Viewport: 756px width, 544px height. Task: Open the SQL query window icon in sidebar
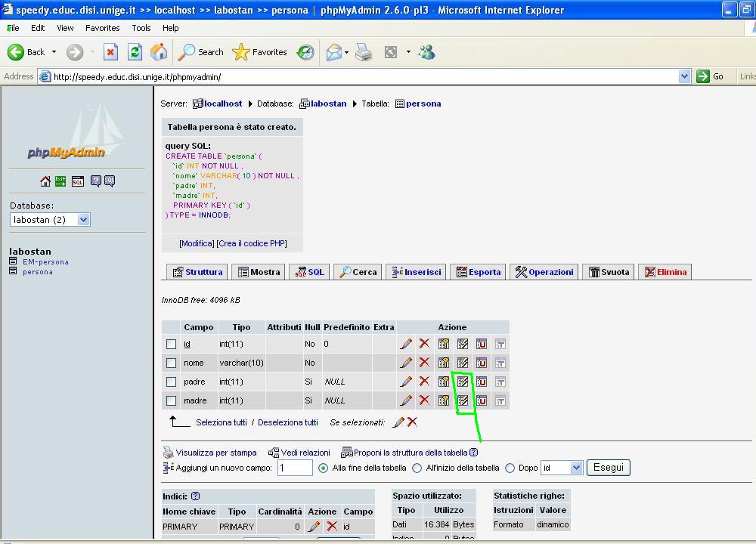[x=78, y=181]
